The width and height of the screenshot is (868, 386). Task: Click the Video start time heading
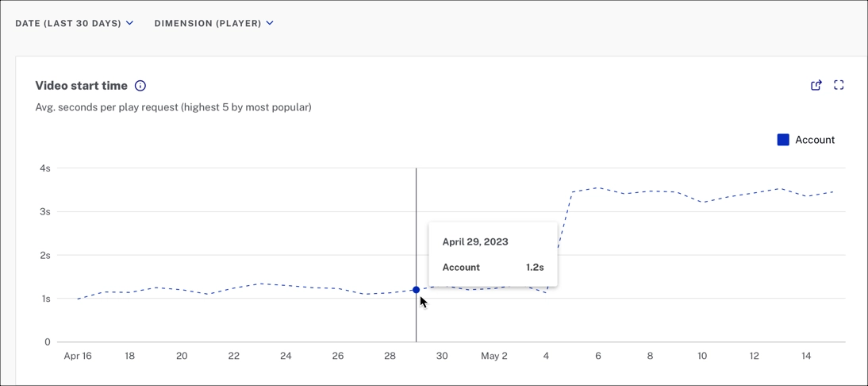[81, 86]
